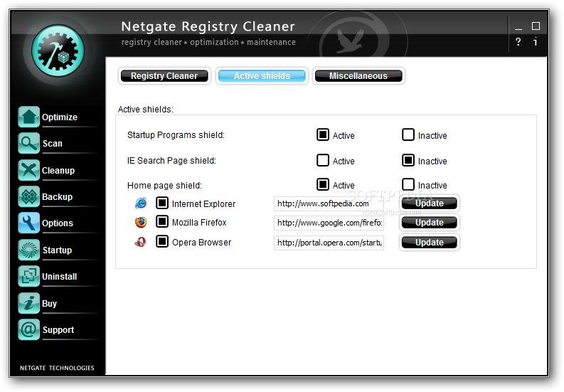564x392 pixels.
Task: Click the Support at-sign icon
Action: click(28, 329)
